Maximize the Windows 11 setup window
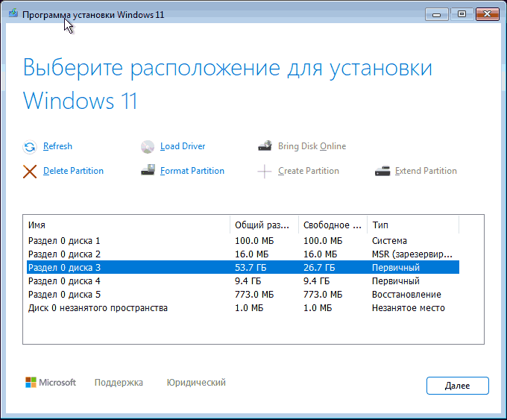Image resolution: width=507 pixels, height=420 pixels. coord(462,14)
